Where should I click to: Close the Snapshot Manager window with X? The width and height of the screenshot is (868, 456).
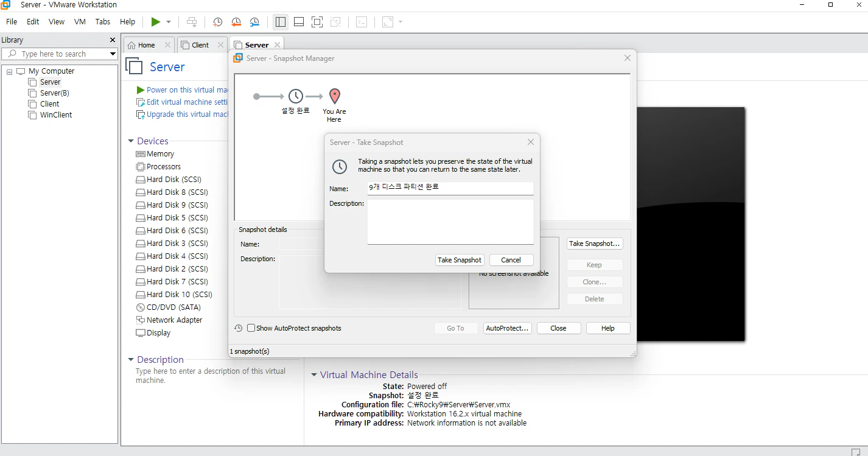pyautogui.click(x=628, y=58)
